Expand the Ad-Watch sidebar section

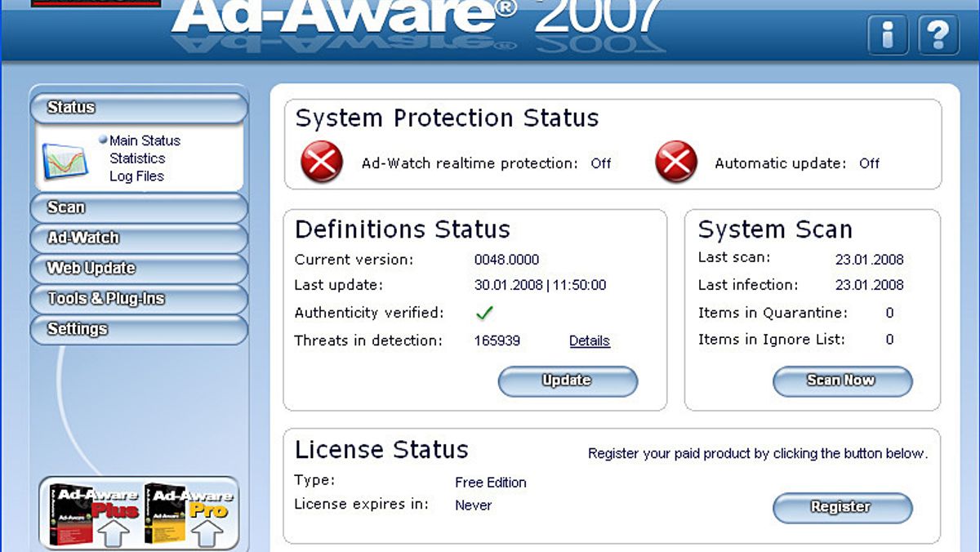(138, 238)
